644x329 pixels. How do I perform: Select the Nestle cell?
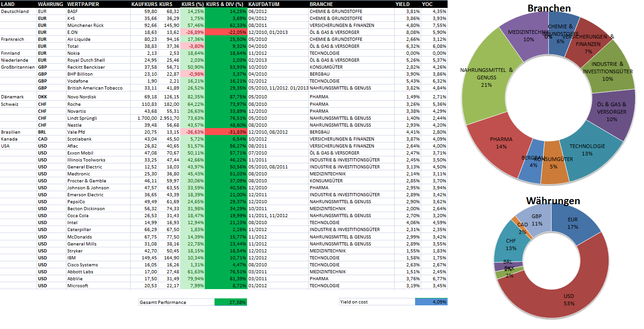click(98, 125)
